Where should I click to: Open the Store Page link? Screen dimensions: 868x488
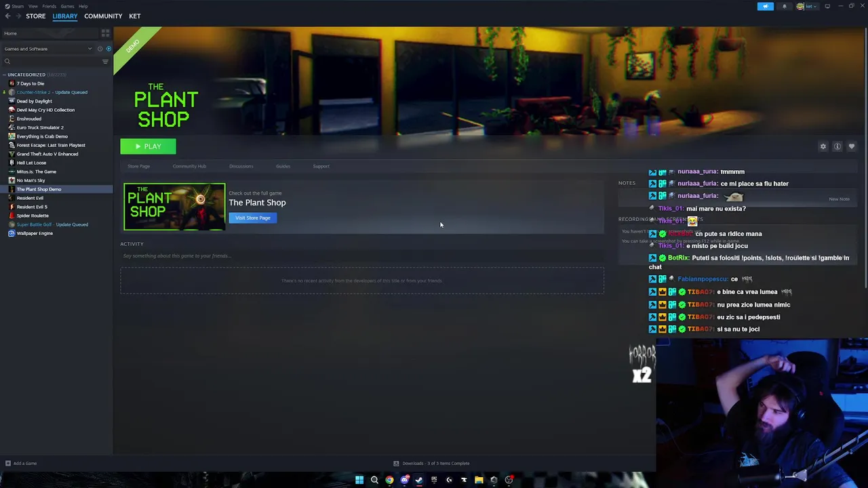[138, 166]
